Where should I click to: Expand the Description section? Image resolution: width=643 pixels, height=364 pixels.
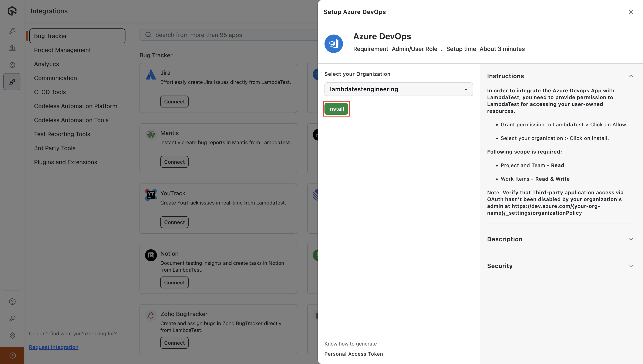[631, 239]
